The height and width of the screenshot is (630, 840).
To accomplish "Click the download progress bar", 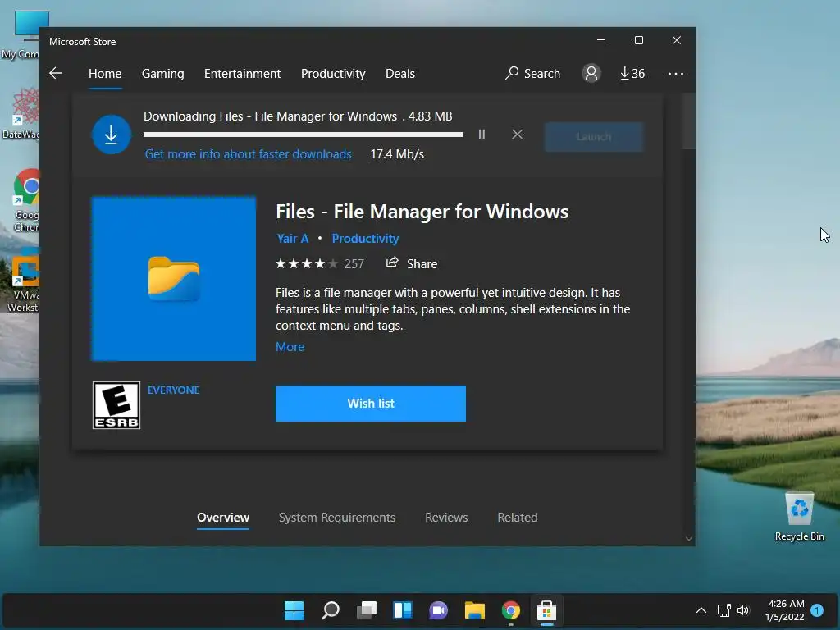I will [304, 135].
